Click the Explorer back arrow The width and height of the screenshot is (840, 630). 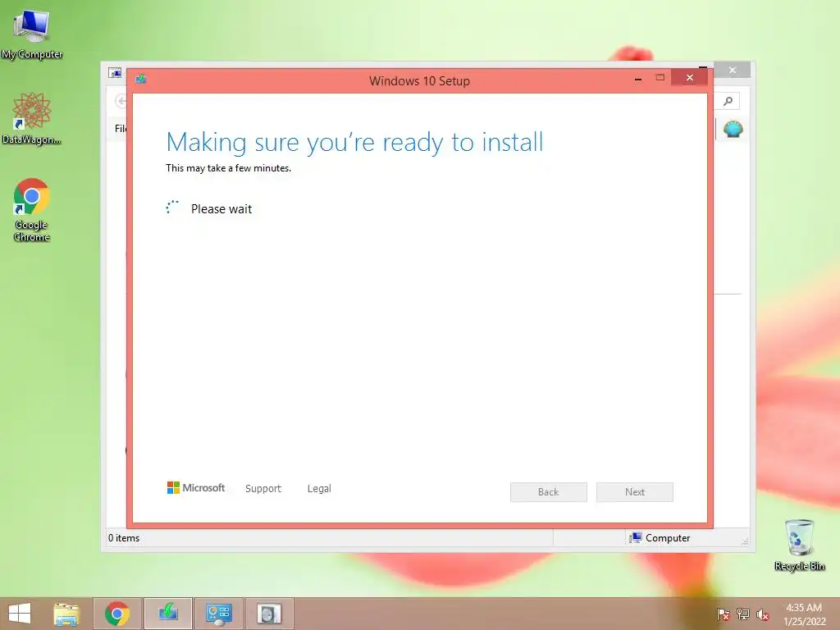121,101
